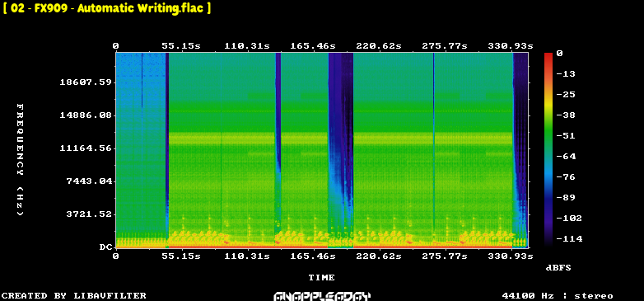644x301 pixels.
Task: Click the 220.62s bottom axis label
Action: click(379, 256)
